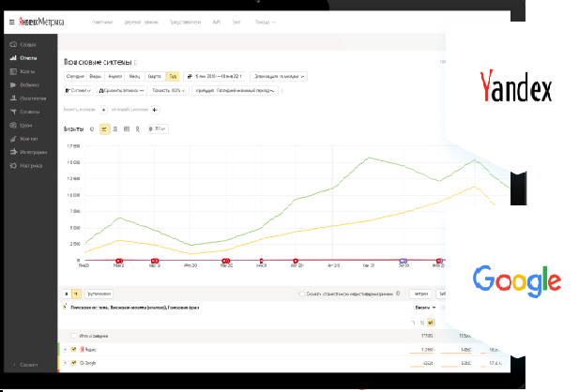579x392 pixels.
Task: Open the attribution model dropdown
Action: pyautogui.click(x=235, y=90)
